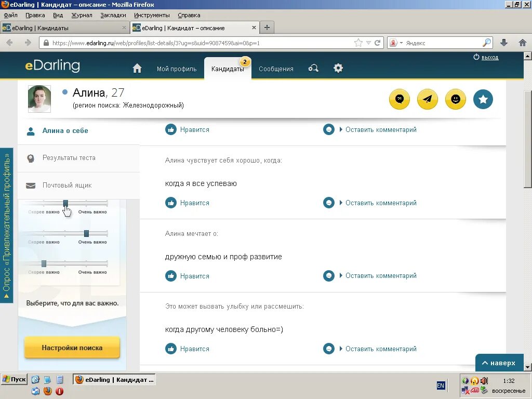
Task: Send a smile with the smiley button
Action: click(455, 99)
